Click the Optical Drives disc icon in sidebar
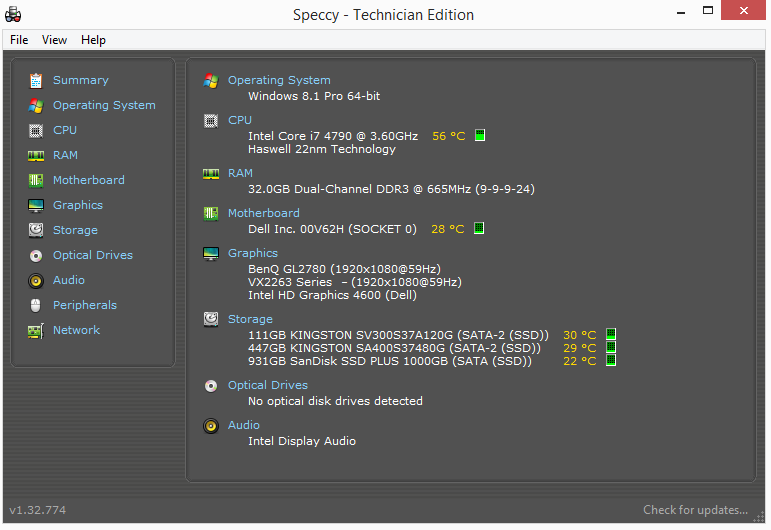 tap(36, 256)
